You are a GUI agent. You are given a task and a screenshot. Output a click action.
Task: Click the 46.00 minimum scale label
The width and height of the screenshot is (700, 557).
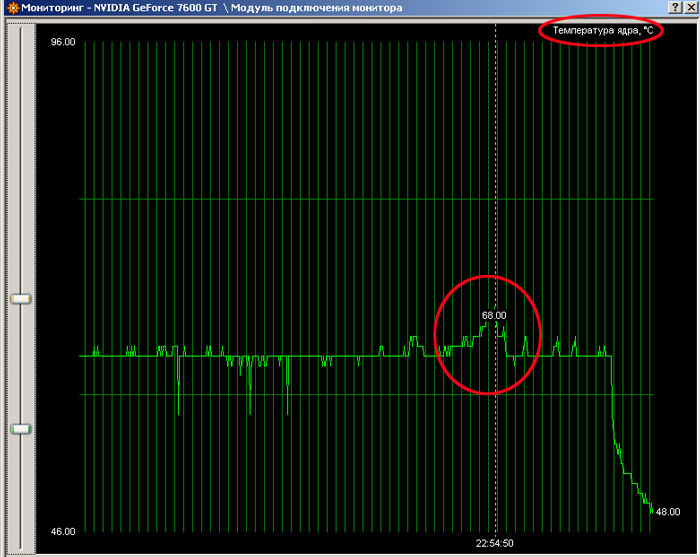click(x=63, y=531)
